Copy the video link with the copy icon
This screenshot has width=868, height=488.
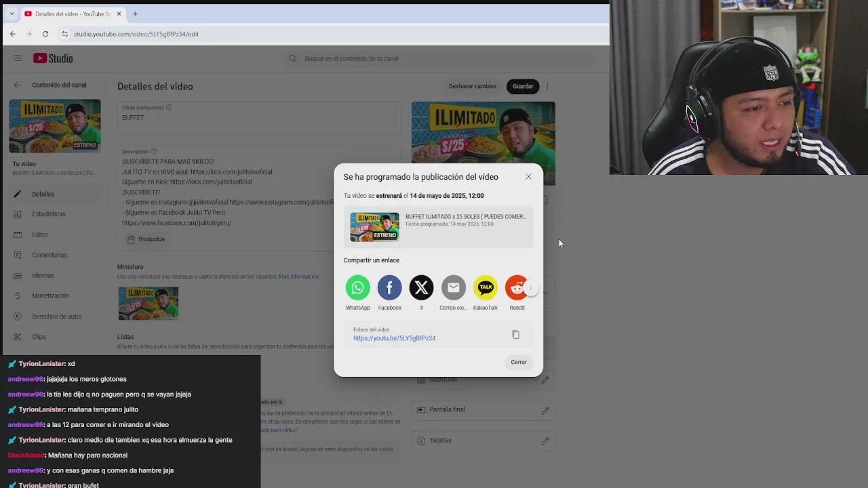pyautogui.click(x=515, y=334)
